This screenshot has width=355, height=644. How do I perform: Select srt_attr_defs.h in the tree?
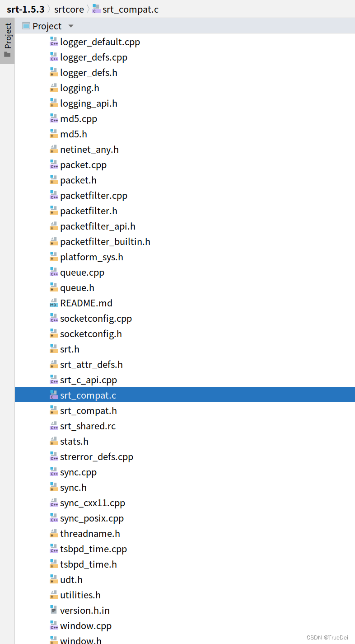click(91, 365)
